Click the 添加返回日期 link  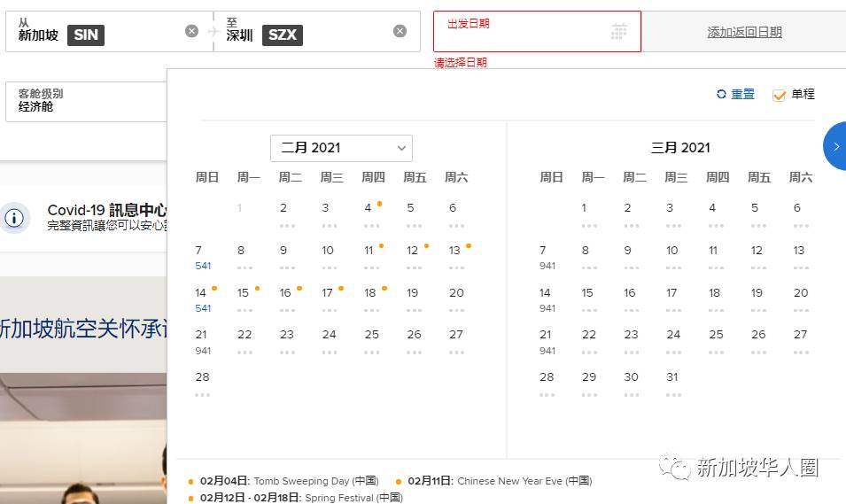(x=744, y=33)
